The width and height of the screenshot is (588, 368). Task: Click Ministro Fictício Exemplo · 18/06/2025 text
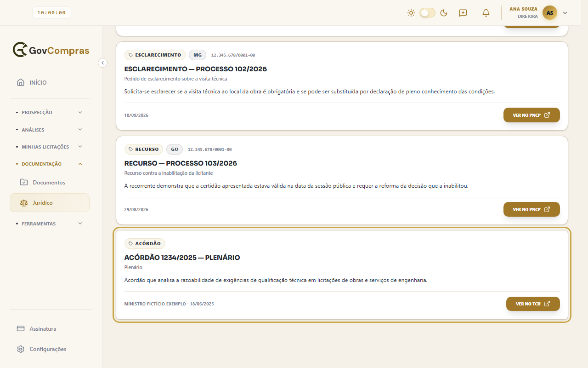169,304
